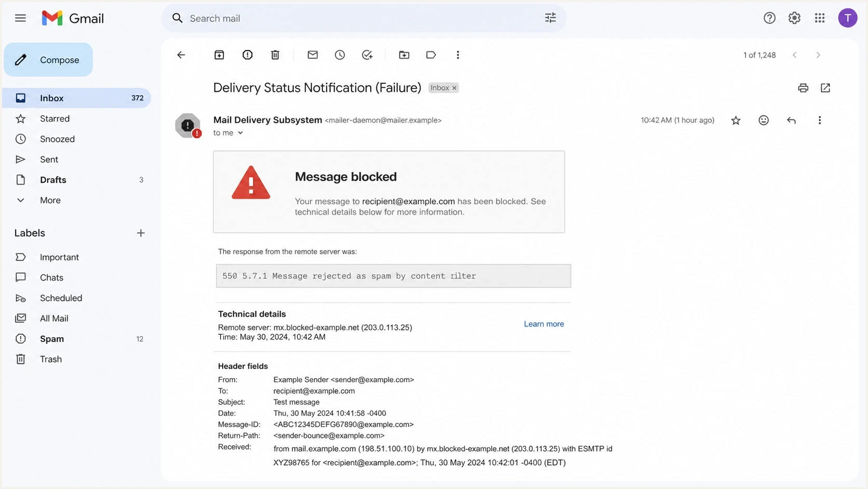The image size is (868, 489).
Task: Click the Remote server mx.blocked-example.net line
Action: (315, 327)
